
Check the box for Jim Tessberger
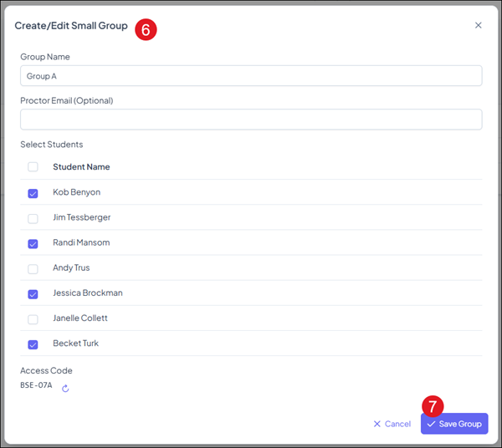pos(33,218)
